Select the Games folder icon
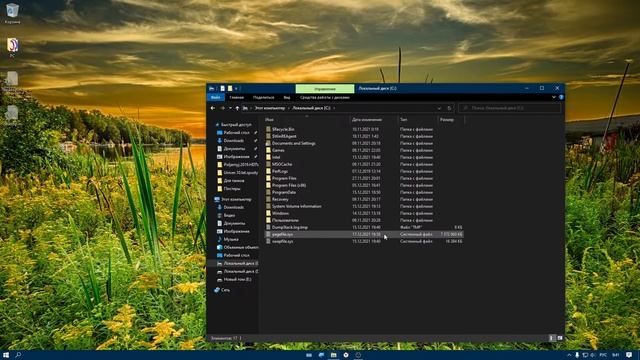The height and width of the screenshot is (360, 640). (268, 150)
